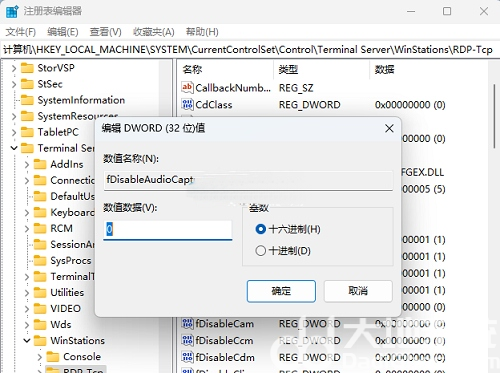Select the CdClass value name

214,105
